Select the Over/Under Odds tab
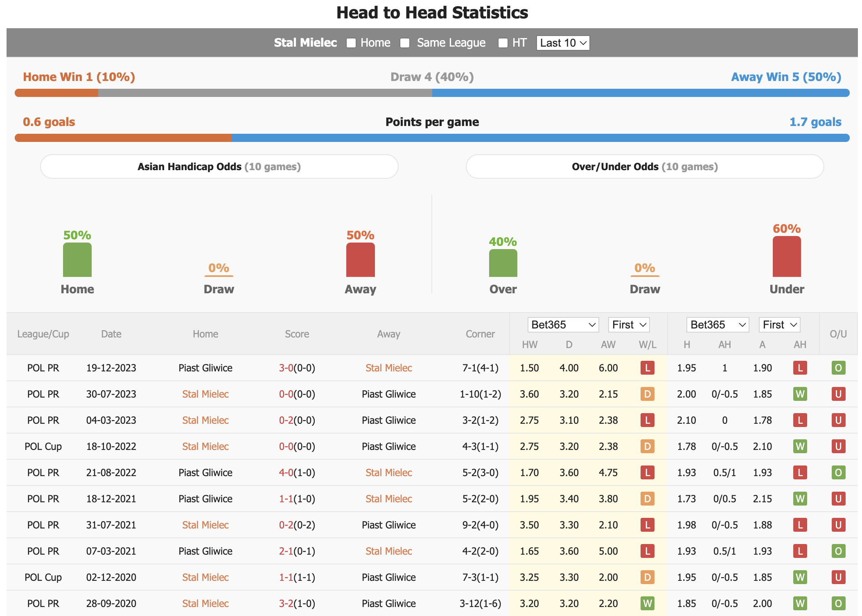Image resolution: width=862 pixels, height=616 pixels. (x=645, y=166)
